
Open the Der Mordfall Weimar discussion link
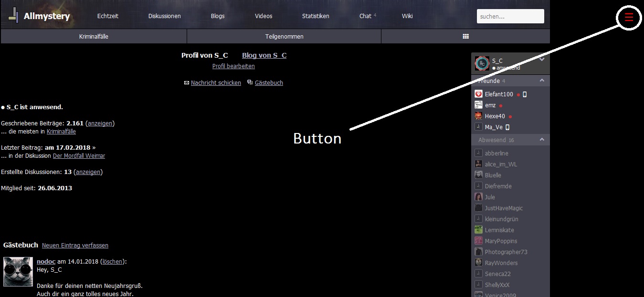[79, 156]
